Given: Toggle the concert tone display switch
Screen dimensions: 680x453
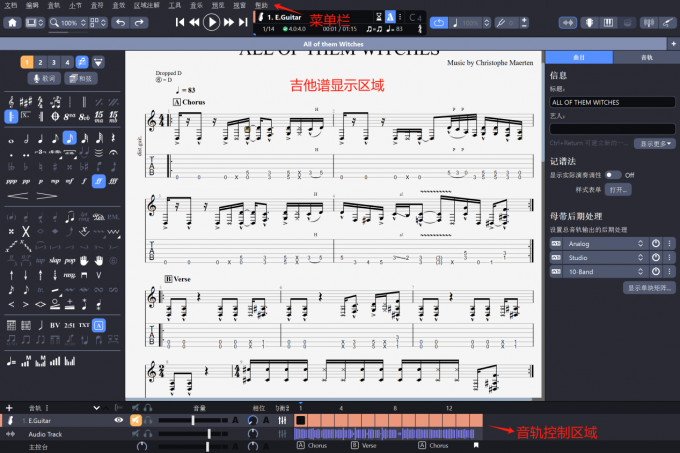Looking at the screenshot, I should pyautogui.click(x=612, y=174).
